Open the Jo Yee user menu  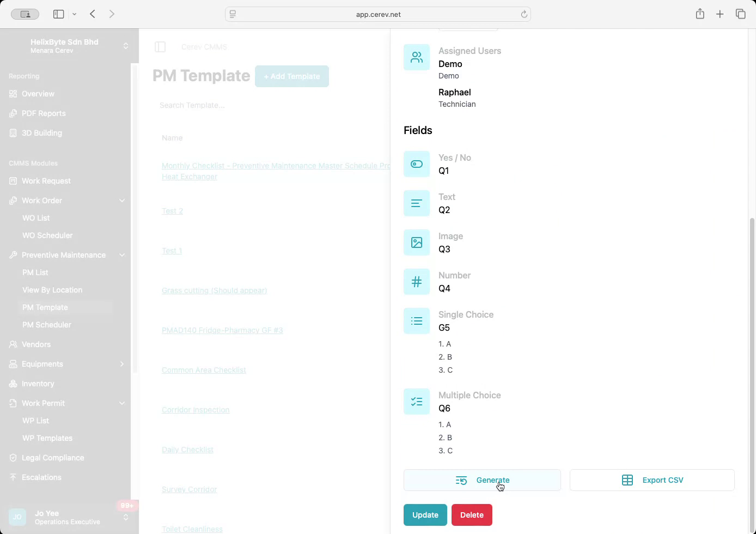click(70, 517)
